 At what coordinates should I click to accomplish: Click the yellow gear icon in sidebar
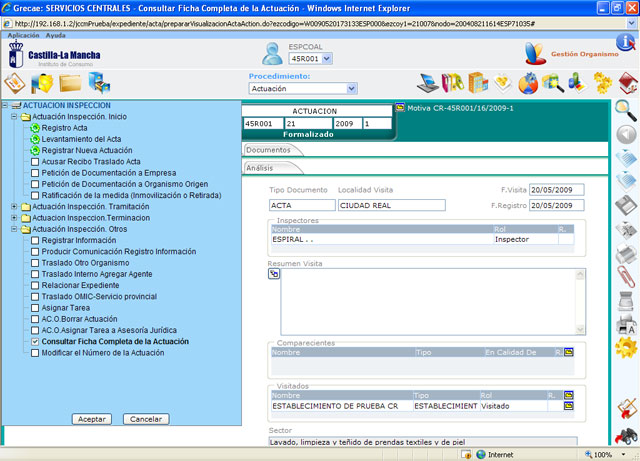pyautogui.click(x=626, y=348)
